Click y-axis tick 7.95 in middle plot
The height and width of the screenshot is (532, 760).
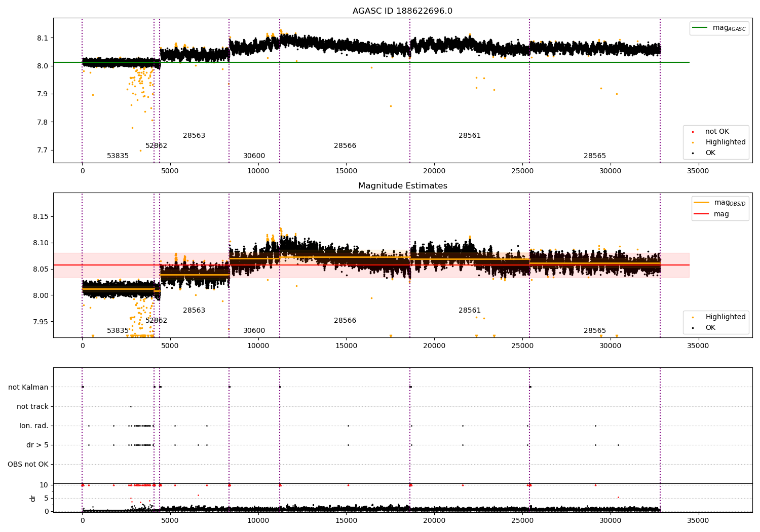40,322
